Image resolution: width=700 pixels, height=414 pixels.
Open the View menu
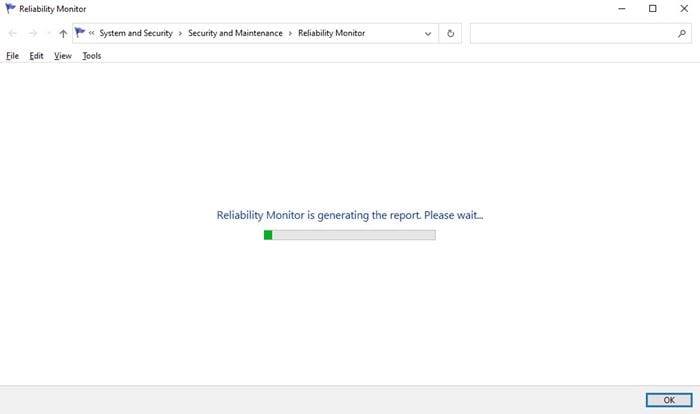pos(62,56)
